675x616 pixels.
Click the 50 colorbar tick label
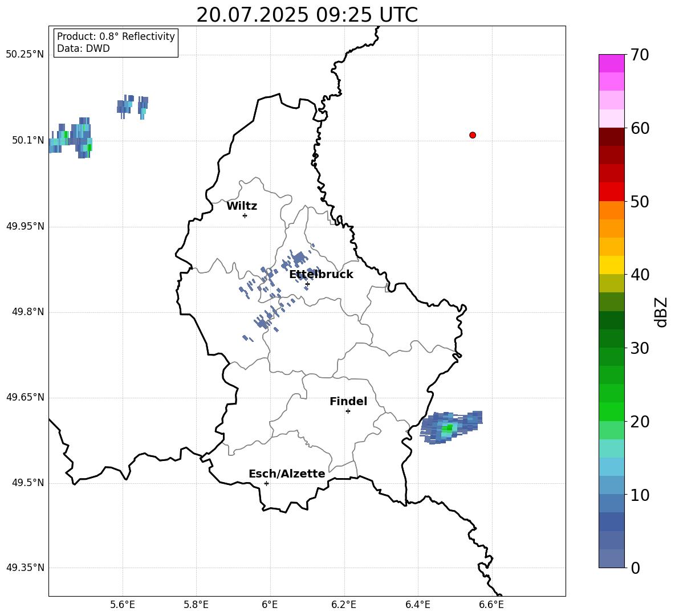pos(640,201)
